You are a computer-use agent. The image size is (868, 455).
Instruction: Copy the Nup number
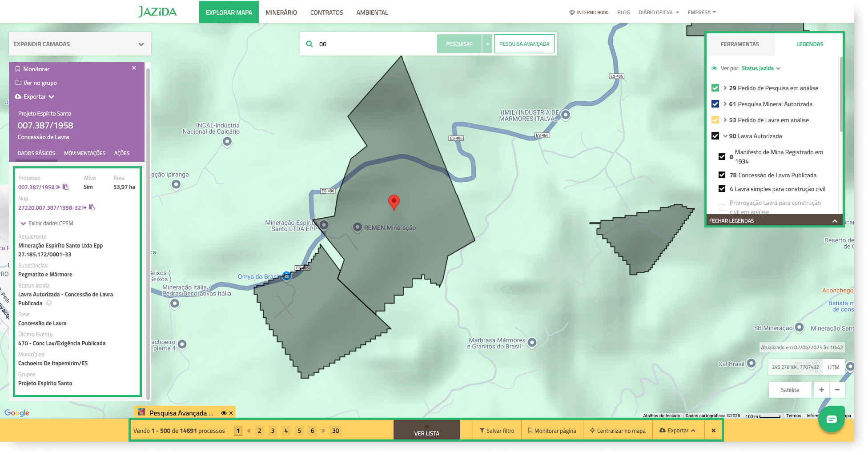pyautogui.click(x=92, y=208)
